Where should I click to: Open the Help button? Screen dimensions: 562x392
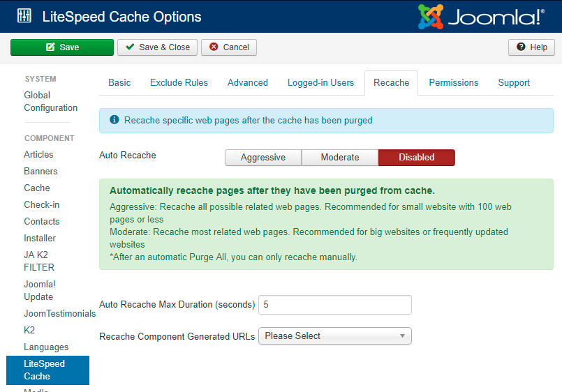pos(531,47)
